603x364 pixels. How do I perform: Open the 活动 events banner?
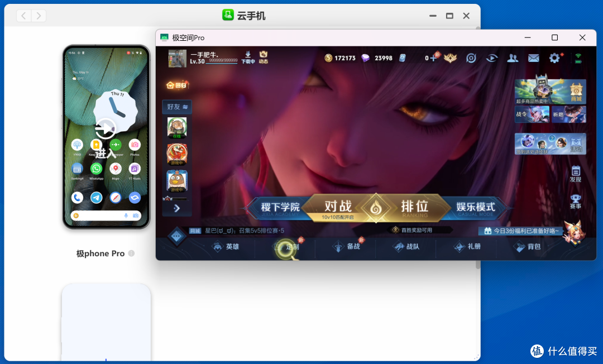click(x=551, y=143)
